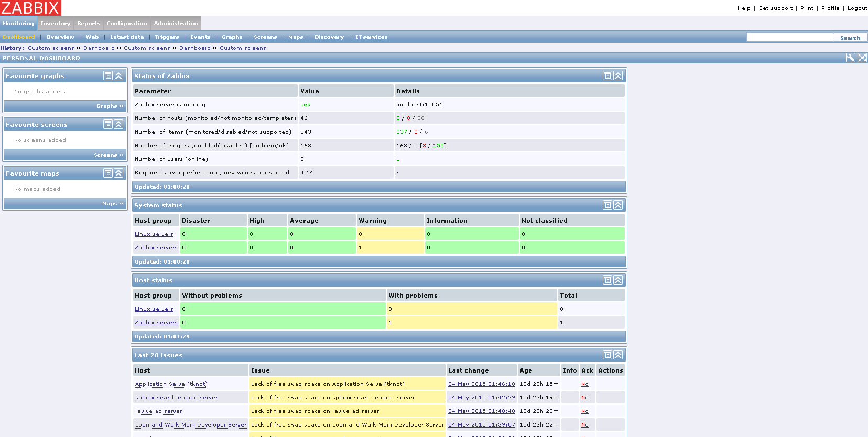Click the dashboard configure wrench icon
The image size is (868, 437).
click(x=851, y=58)
